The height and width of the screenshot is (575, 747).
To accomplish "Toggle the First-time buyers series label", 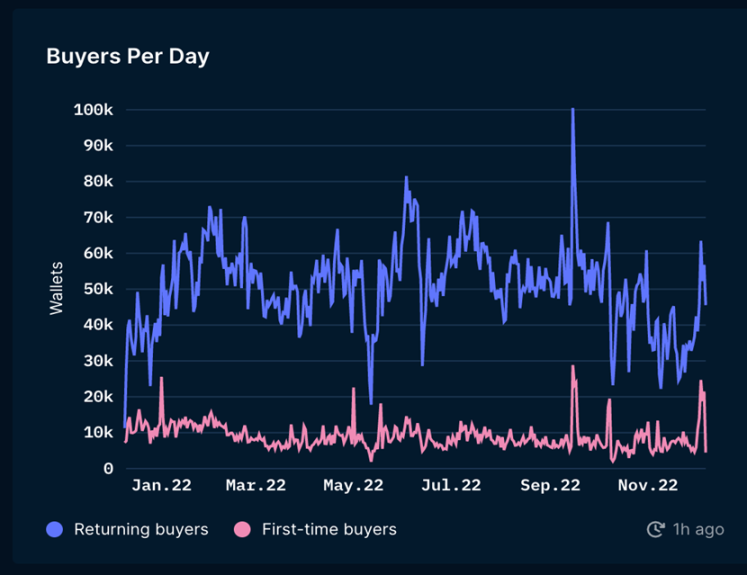I will (x=328, y=529).
